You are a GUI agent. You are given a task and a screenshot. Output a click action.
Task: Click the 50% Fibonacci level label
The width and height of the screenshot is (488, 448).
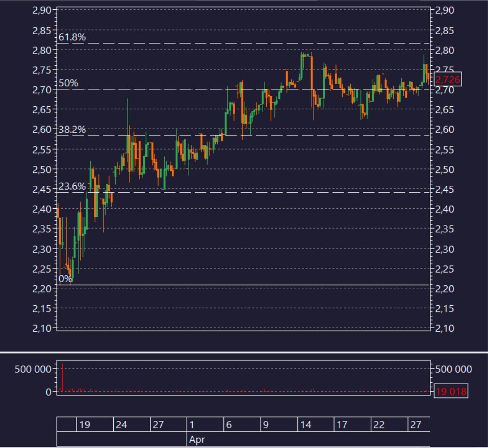68,83
